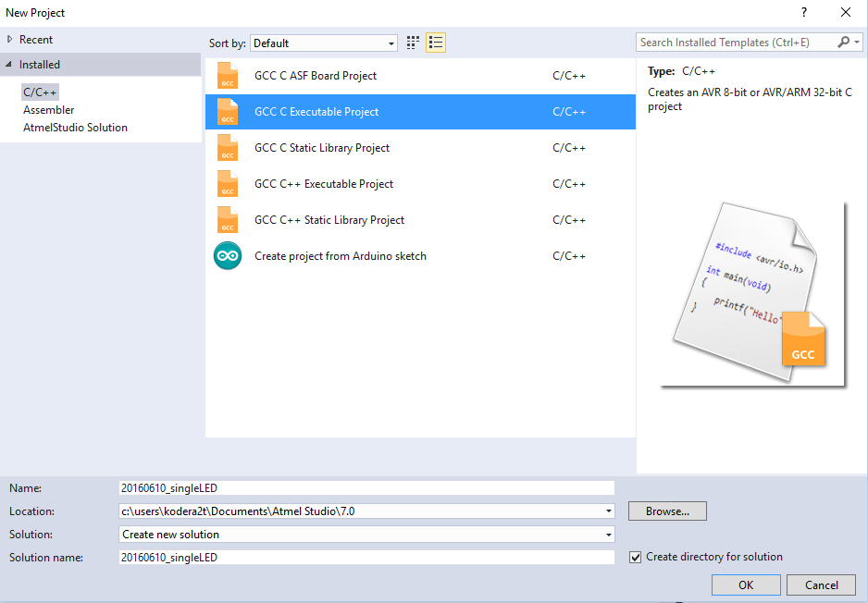Viewport: 868px width, 603px height.
Task: Click the Installed label in sidebar
Action: [x=39, y=64]
